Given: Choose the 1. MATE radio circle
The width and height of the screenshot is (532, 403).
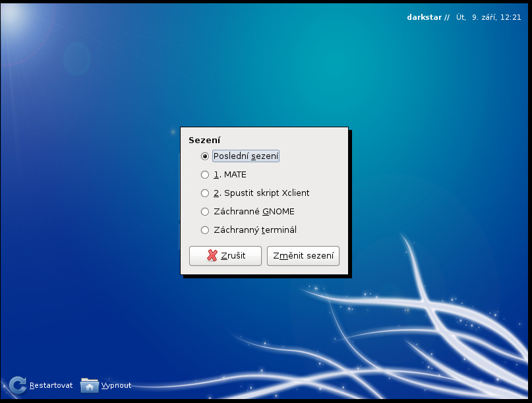Looking at the screenshot, I should tap(204, 175).
